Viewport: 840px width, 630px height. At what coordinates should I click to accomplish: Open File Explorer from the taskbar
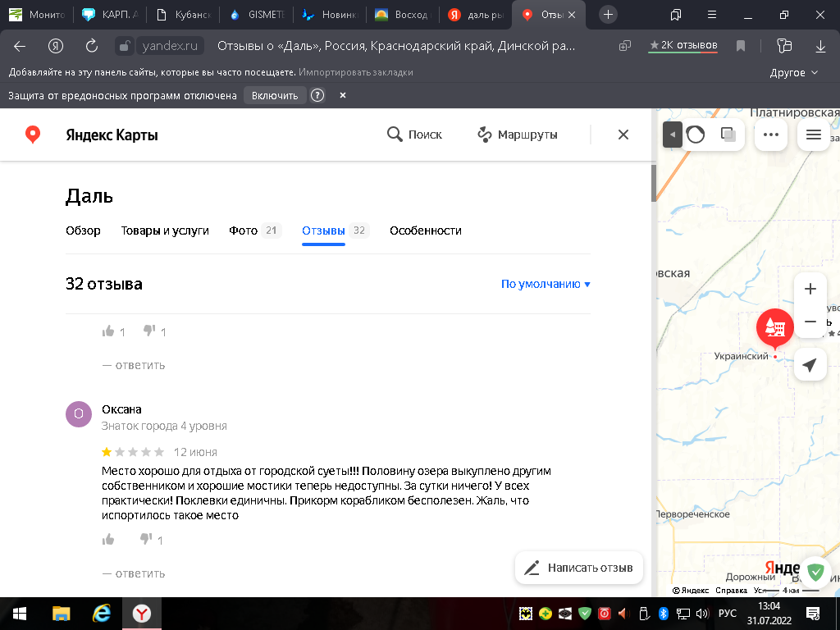(61, 614)
